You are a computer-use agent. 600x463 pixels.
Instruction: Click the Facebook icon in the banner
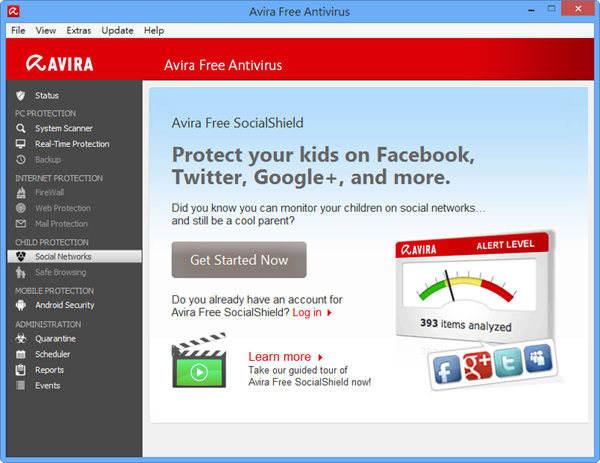click(446, 369)
